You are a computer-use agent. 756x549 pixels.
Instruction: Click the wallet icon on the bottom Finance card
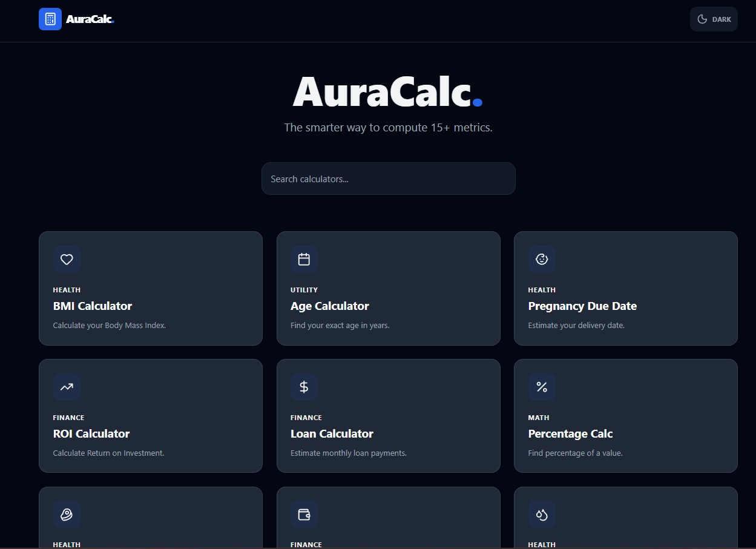click(x=304, y=514)
